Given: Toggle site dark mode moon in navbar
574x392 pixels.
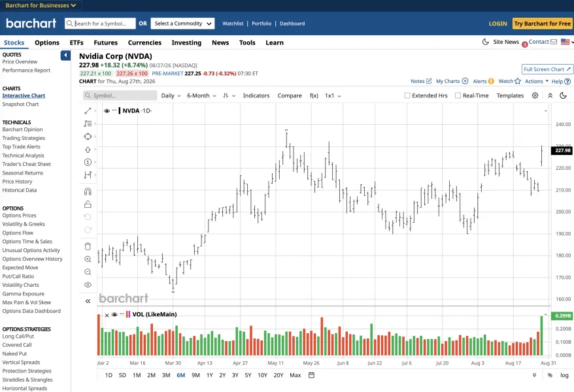Looking at the screenshot, I should pyautogui.click(x=485, y=42).
